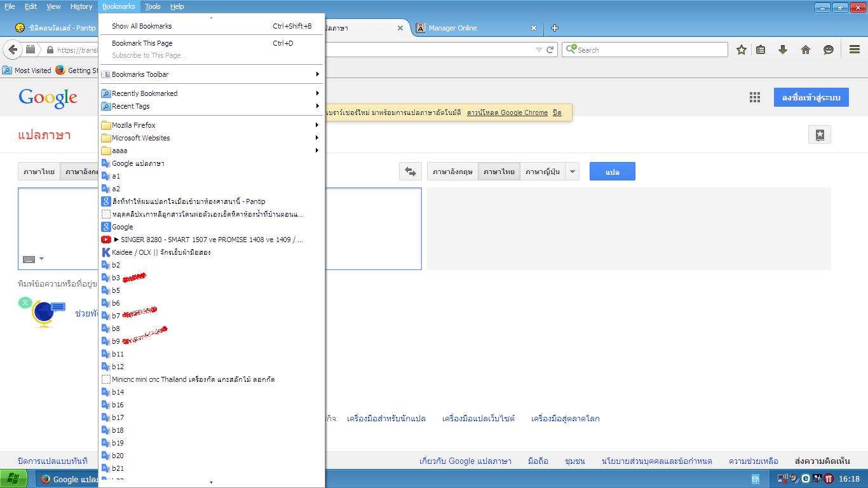
Task: Click the เครื่องมือสู่ตลาดโลก link
Action: pos(566,419)
